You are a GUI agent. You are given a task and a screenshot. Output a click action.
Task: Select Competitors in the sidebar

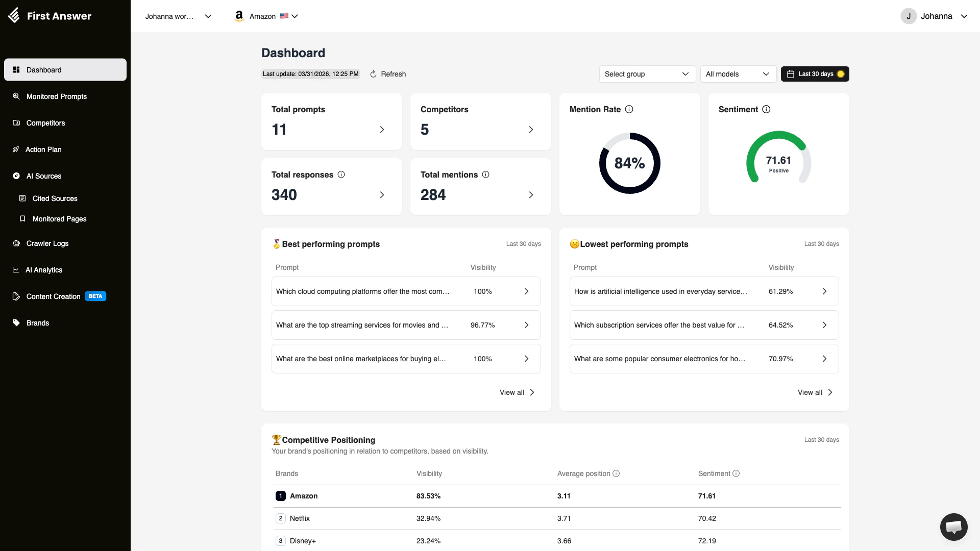pos(45,123)
